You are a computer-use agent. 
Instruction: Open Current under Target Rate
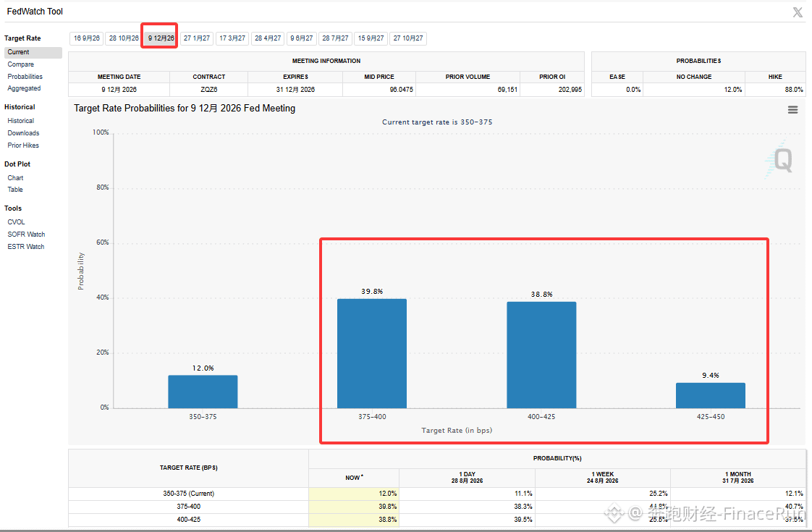(33, 52)
